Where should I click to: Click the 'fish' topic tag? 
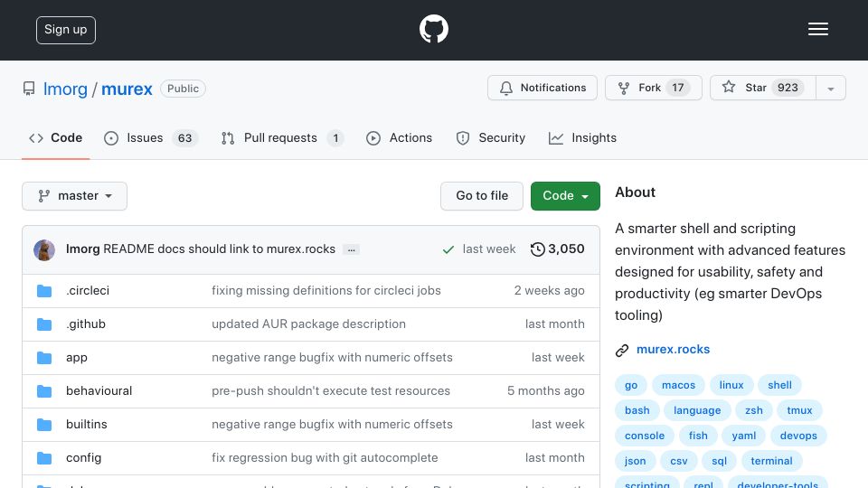pyautogui.click(x=698, y=436)
